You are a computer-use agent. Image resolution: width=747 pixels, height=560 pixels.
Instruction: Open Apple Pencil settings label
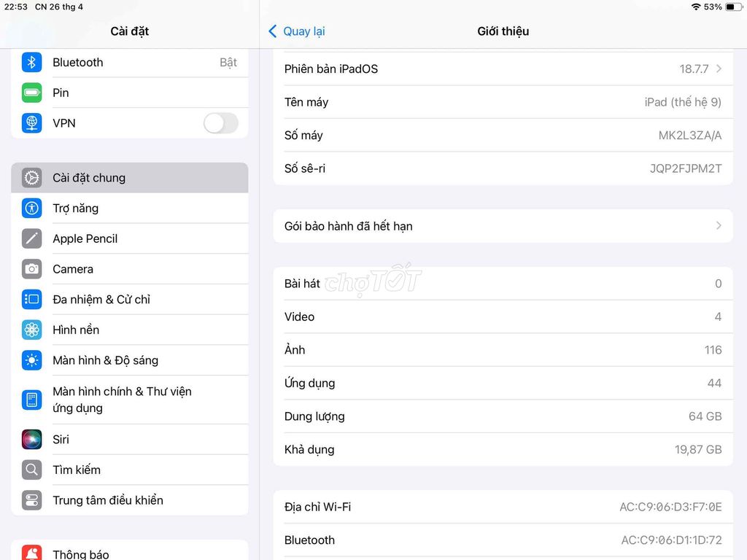(85, 238)
